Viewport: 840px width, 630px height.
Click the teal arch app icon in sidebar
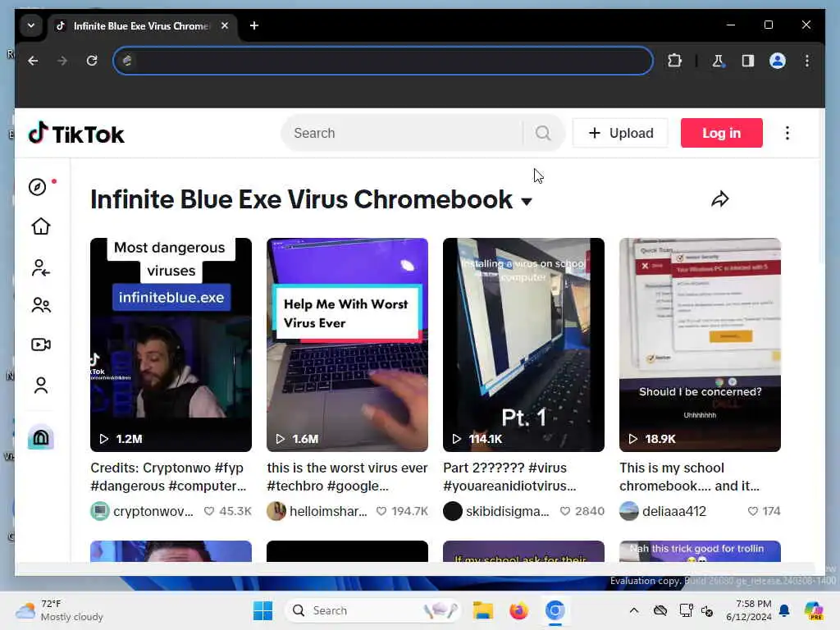[x=41, y=438]
